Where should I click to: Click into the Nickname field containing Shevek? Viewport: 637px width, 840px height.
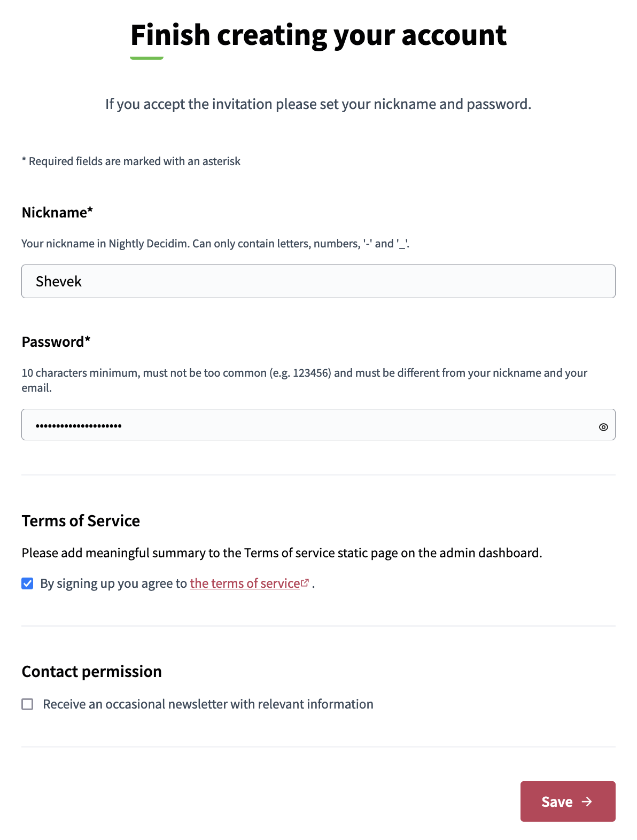click(318, 281)
